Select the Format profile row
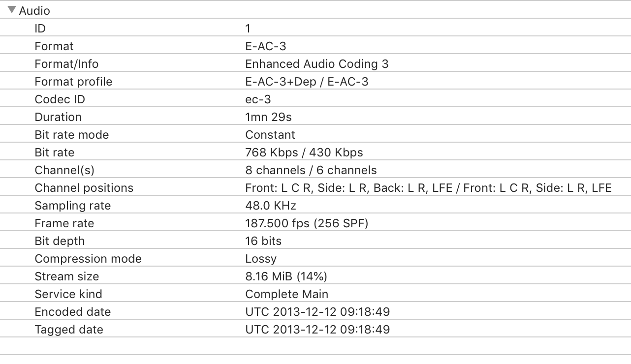631x364 pixels. point(315,81)
